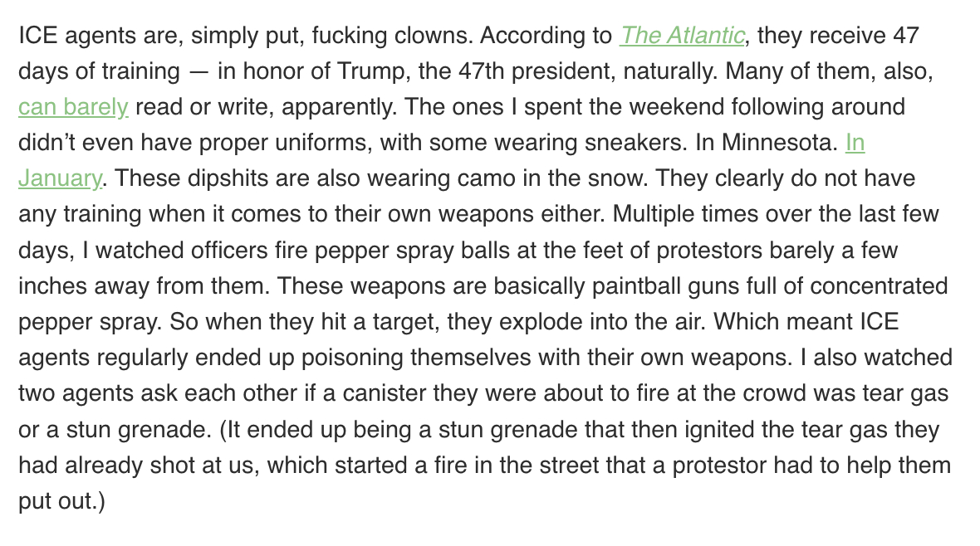Click the "January" hyperlink text

(x=60, y=178)
